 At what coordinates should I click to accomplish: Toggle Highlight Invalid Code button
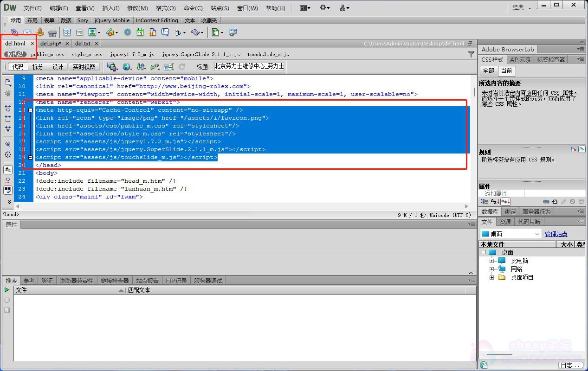coord(8,180)
